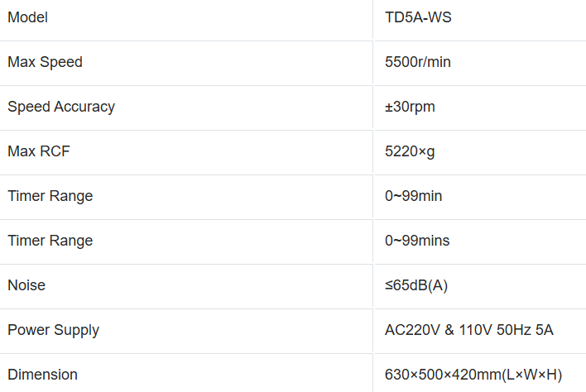Select the 0~99mins timer value
The image size is (586, 392).
point(417,241)
